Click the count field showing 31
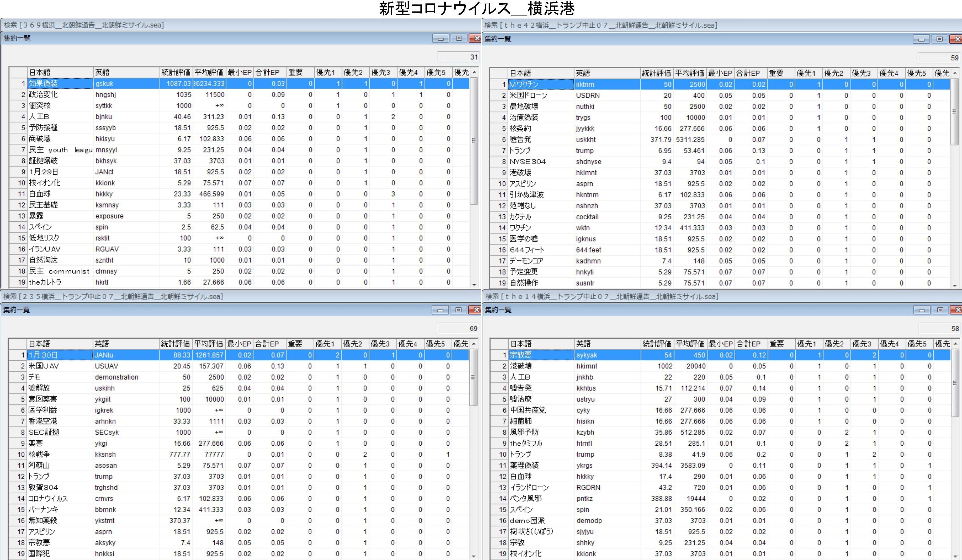This screenshot has width=962, height=560. (x=458, y=57)
